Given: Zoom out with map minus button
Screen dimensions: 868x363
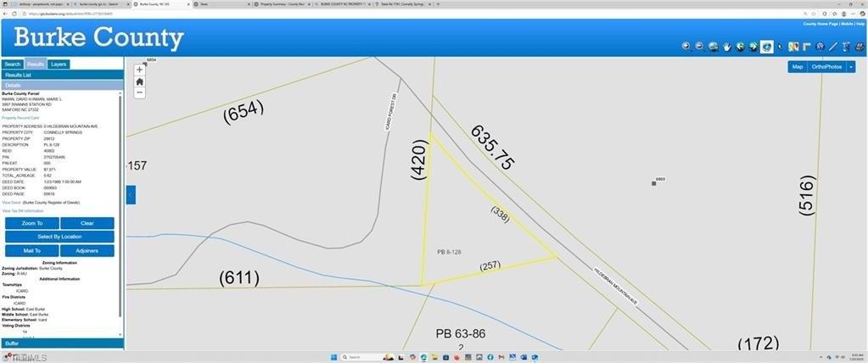Looking at the screenshot, I should click(139, 92).
